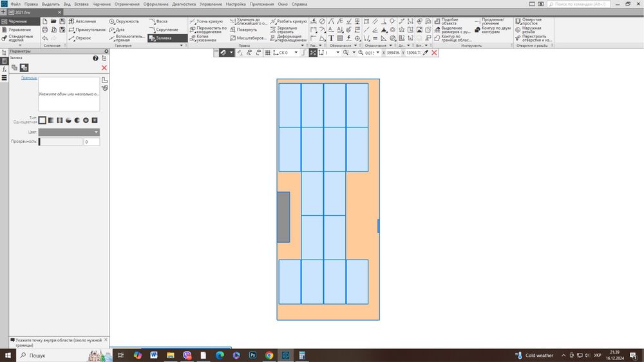Select one-color solid fill type
This screenshot has width=644, height=362.
point(43,120)
